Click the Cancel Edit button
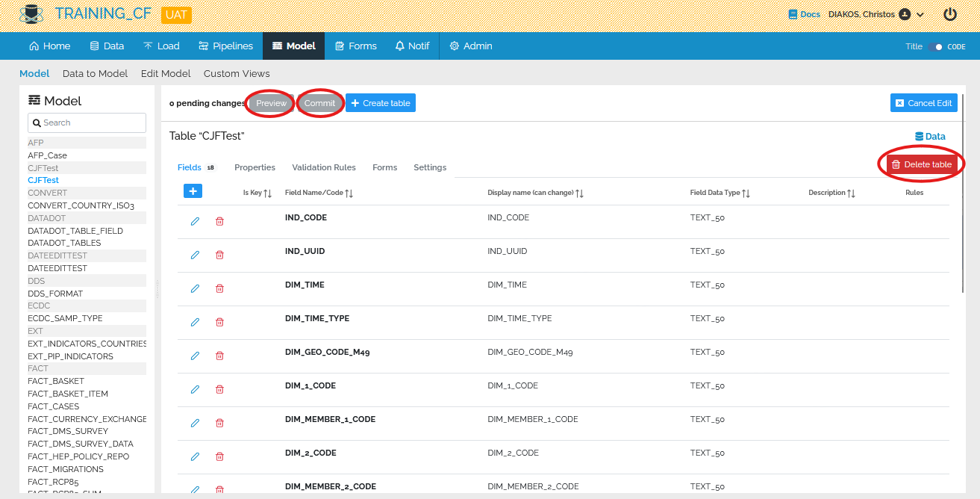The image size is (980, 499). click(x=923, y=103)
